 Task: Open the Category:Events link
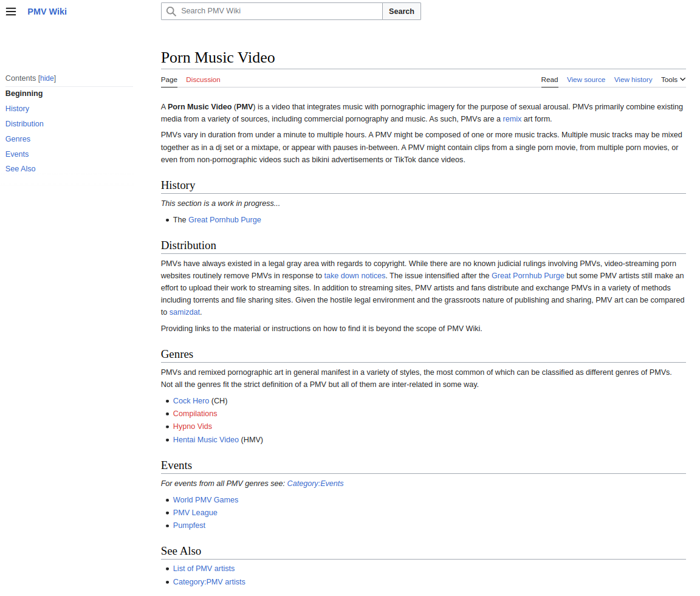coord(315,484)
